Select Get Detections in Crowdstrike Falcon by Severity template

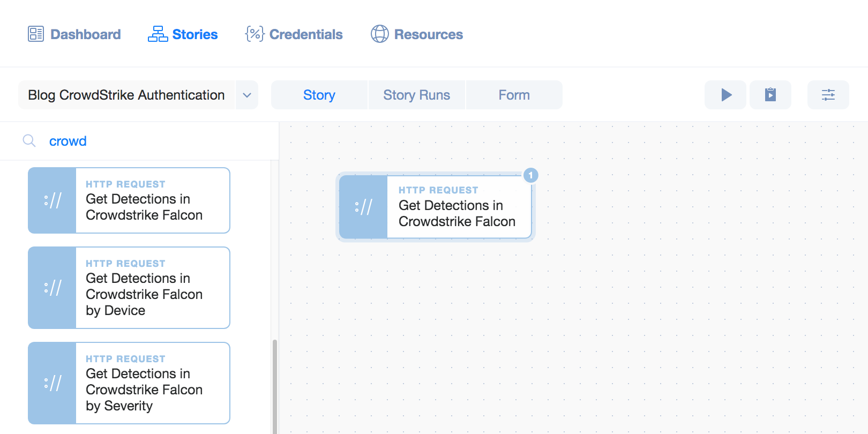129,383
